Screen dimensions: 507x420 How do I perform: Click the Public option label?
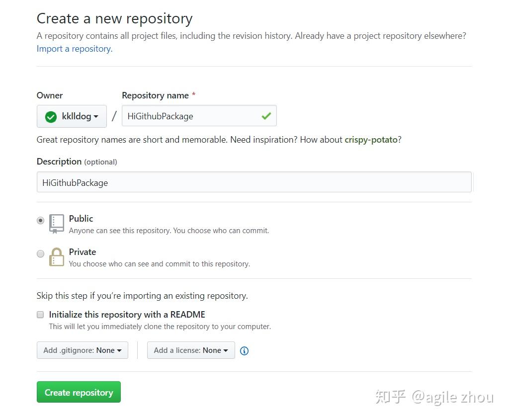pyautogui.click(x=81, y=219)
